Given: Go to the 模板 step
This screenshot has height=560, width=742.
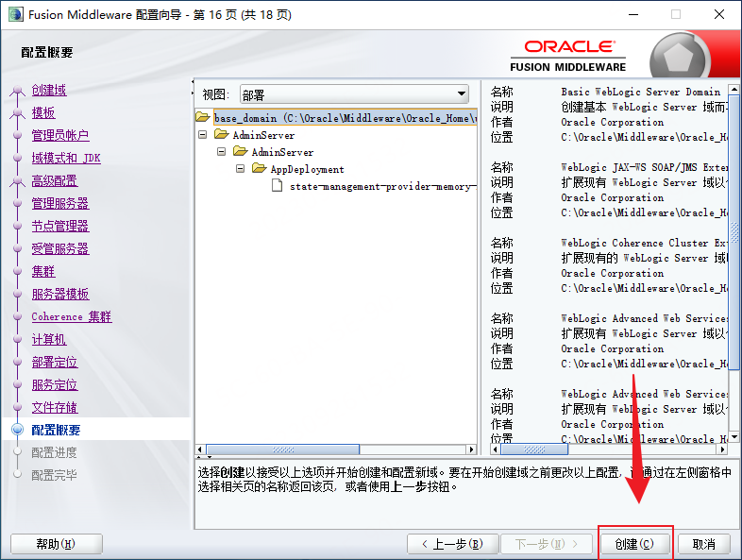Looking at the screenshot, I should click(43, 112).
